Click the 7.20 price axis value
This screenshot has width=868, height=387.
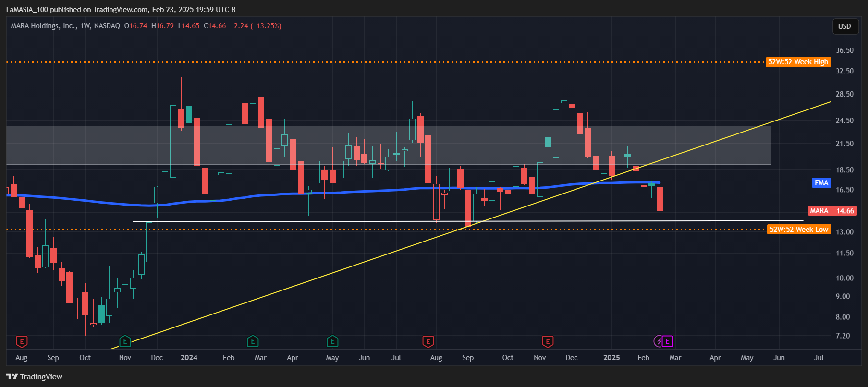843,336
